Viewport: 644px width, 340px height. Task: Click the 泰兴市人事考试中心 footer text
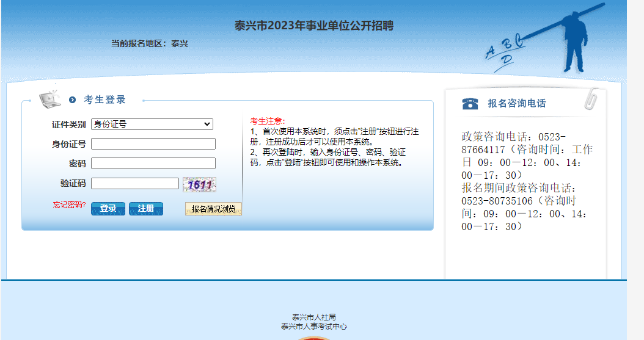[313, 327]
